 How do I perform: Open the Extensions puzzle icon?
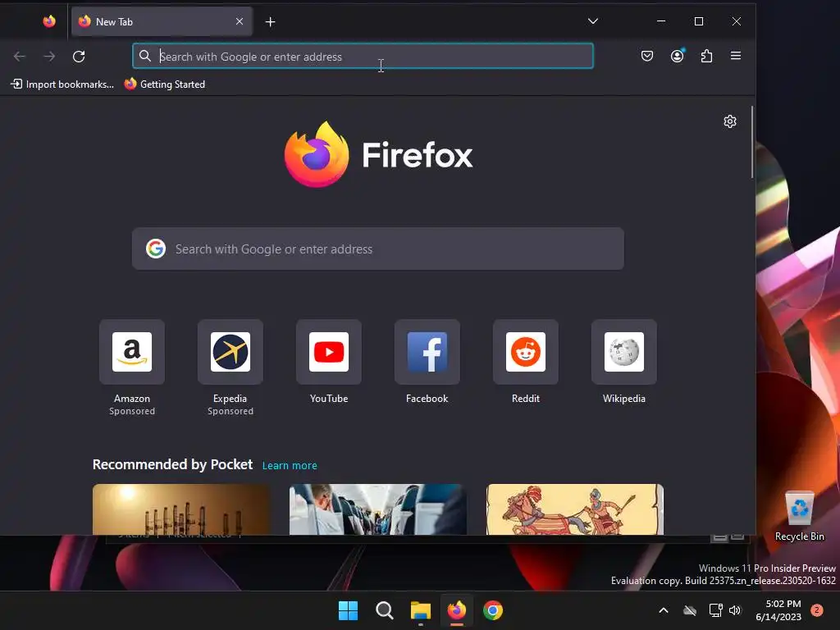pyautogui.click(x=706, y=56)
